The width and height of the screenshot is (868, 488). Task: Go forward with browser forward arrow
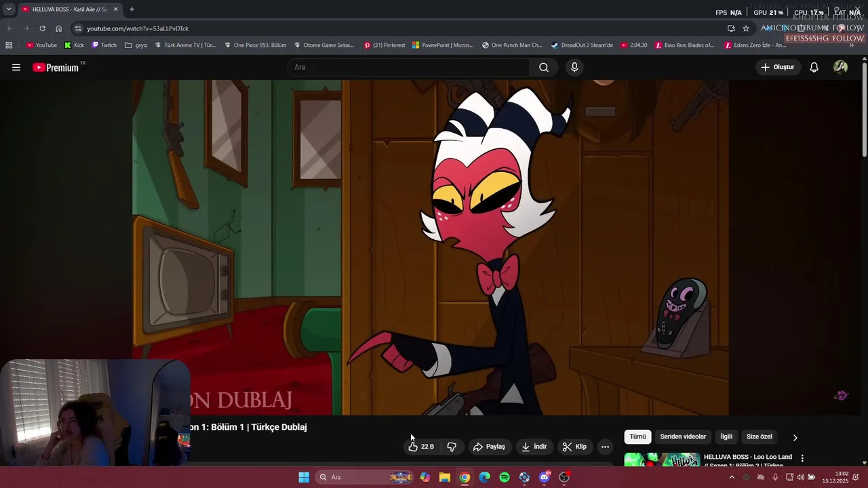coord(26,28)
